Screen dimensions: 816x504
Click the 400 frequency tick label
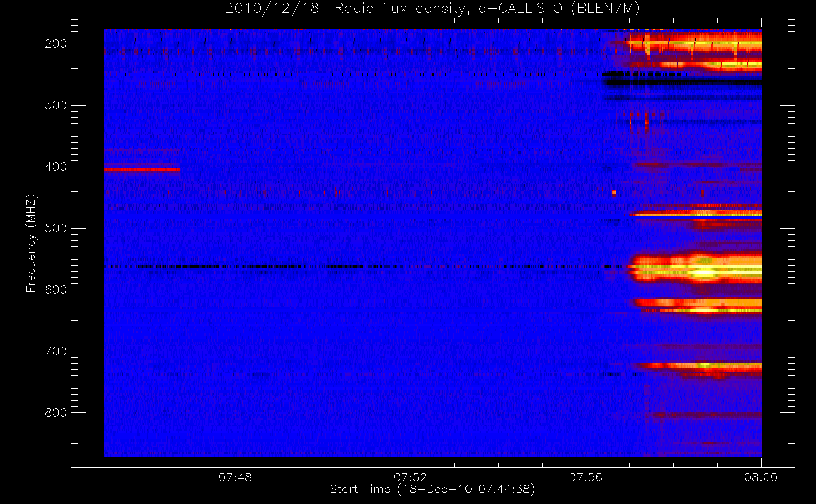(x=55, y=167)
